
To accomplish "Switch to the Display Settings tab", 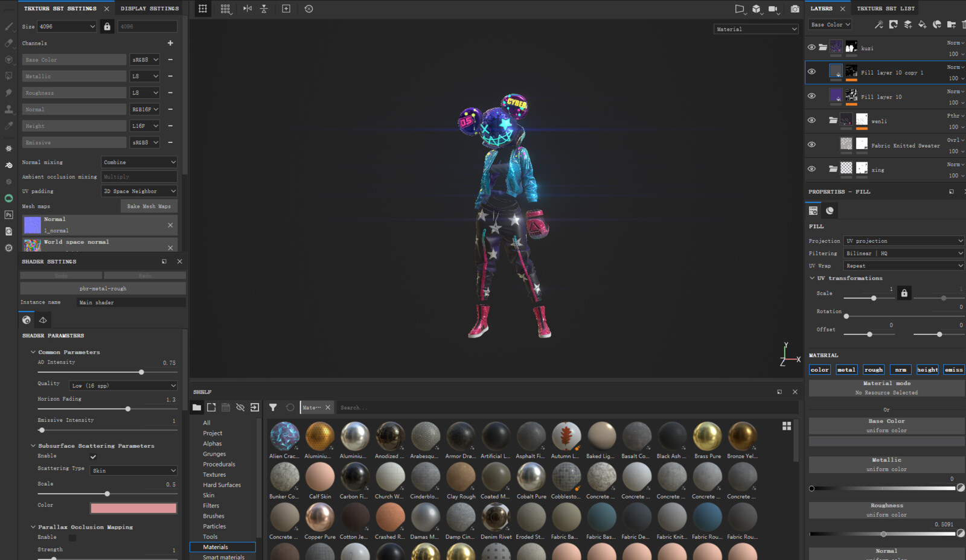I will point(150,8).
